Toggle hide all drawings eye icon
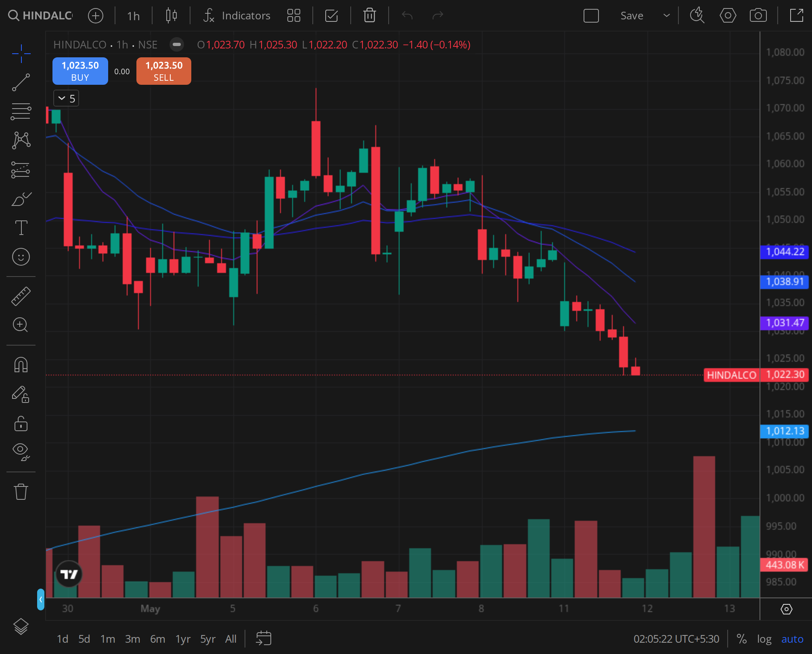812x654 pixels. click(x=21, y=452)
